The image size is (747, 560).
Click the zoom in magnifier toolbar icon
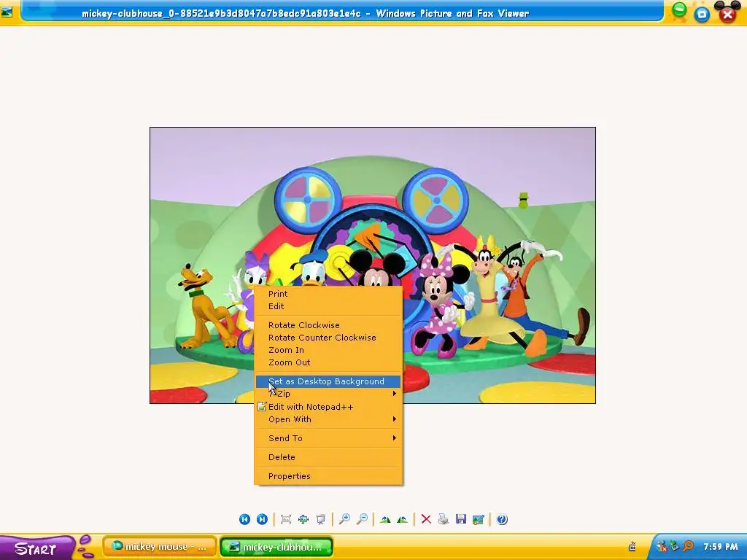tap(344, 519)
